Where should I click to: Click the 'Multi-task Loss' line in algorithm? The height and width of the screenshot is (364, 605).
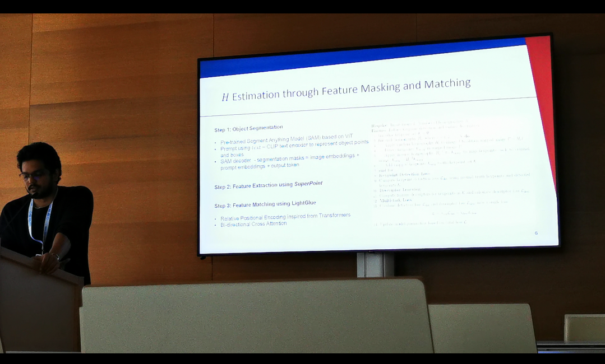coord(396,199)
